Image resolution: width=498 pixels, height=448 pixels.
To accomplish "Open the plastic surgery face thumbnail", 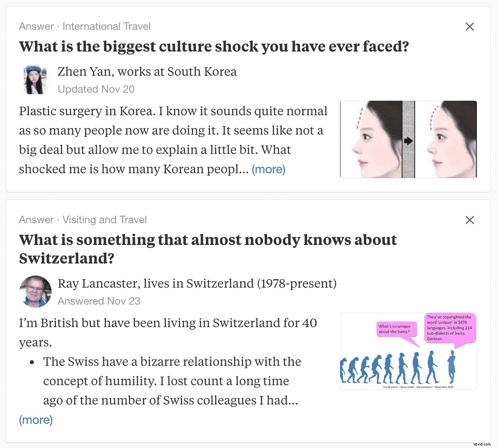I will [x=408, y=139].
